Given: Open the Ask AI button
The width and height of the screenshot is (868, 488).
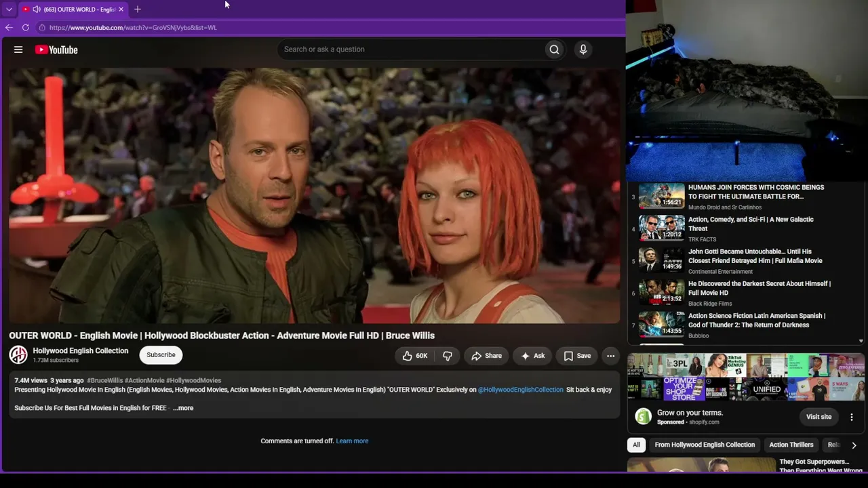Looking at the screenshot, I should (x=532, y=356).
